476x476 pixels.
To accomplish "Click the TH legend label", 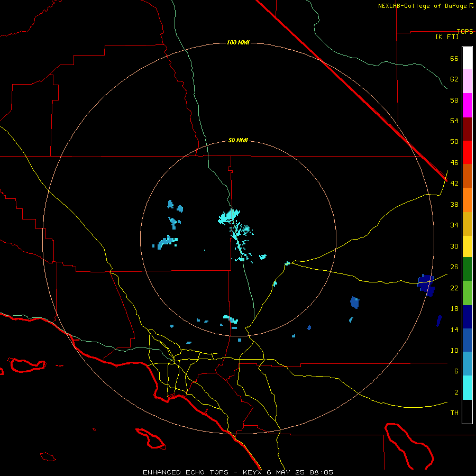I will pos(454,413).
